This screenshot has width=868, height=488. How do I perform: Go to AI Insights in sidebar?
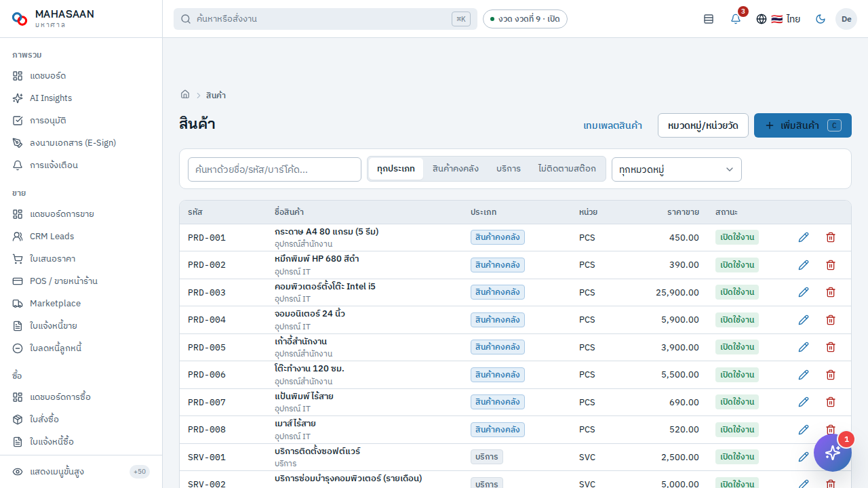pos(81,98)
